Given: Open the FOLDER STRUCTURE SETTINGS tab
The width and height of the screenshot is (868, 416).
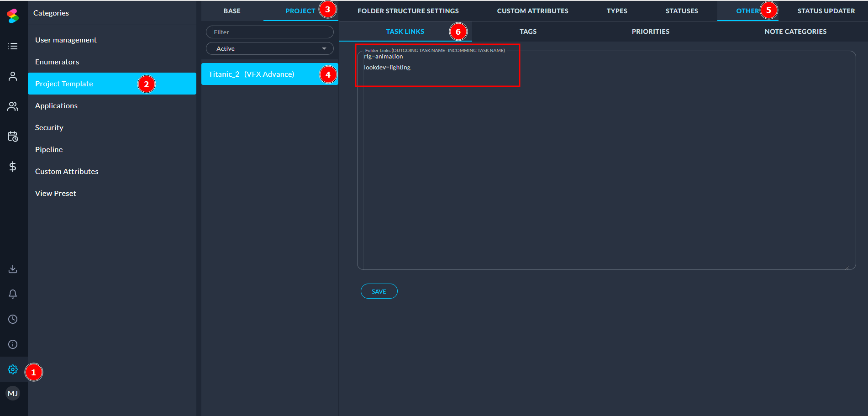Looking at the screenshot, I should (x=408, y=11).
